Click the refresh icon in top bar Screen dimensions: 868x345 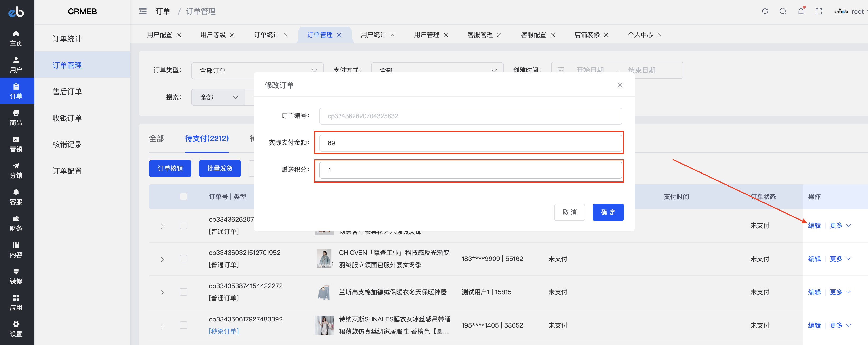(765, 11)
